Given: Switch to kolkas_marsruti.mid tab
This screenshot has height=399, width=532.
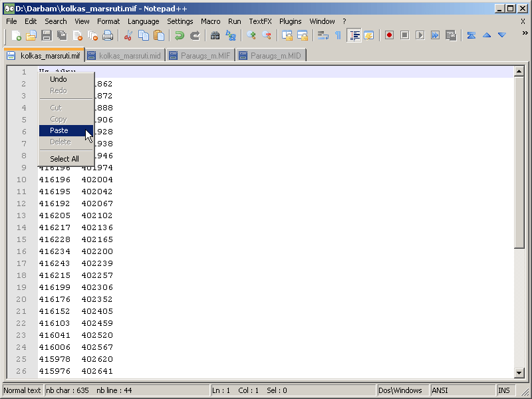Looking at the screenshot, I should [x=126, y=56].
